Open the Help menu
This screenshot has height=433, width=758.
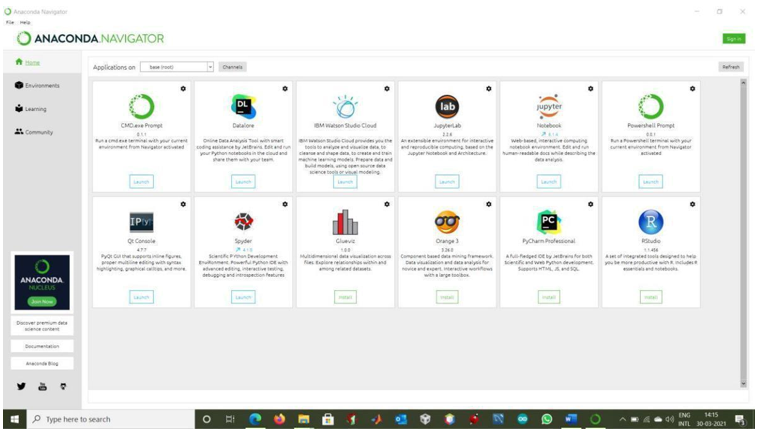pyautogui.click(x=25, y=22)
